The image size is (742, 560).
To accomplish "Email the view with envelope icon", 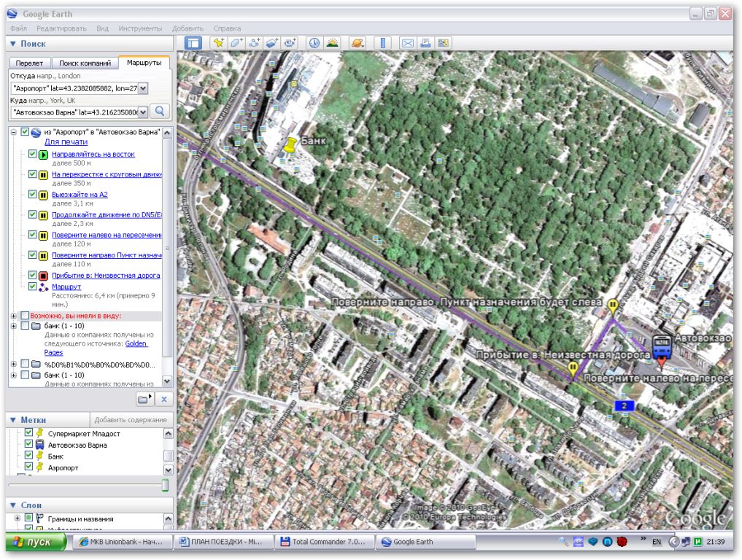I will click(407, 43).
